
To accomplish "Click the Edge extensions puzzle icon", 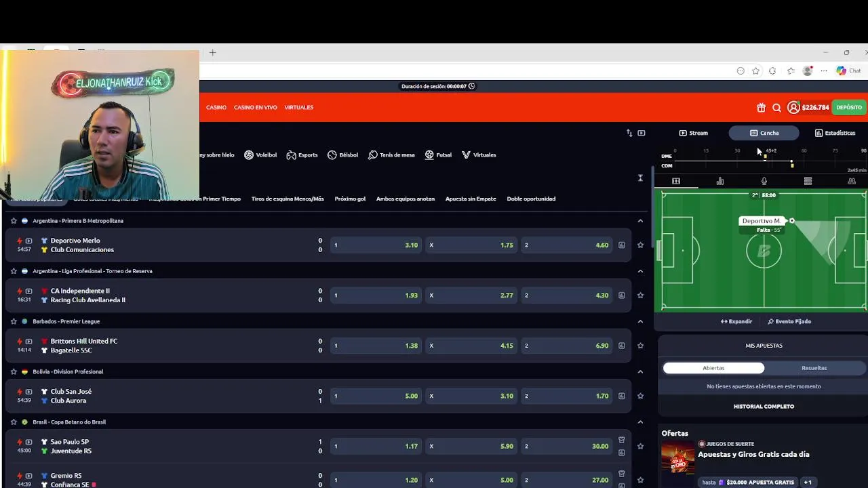I will [x=772, y=70].
